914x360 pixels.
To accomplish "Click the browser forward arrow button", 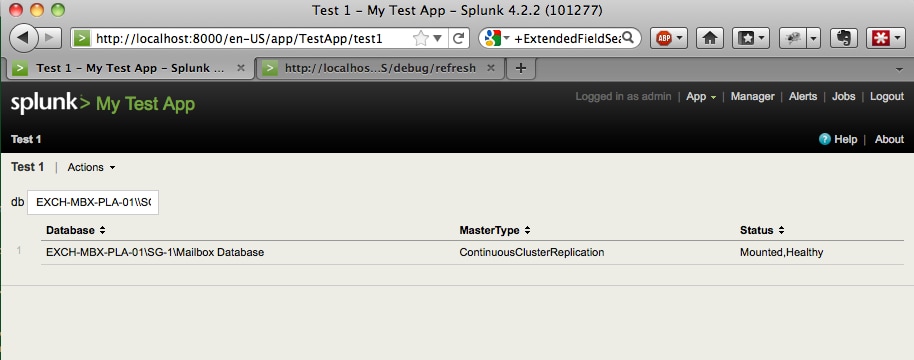I will 50,38.
